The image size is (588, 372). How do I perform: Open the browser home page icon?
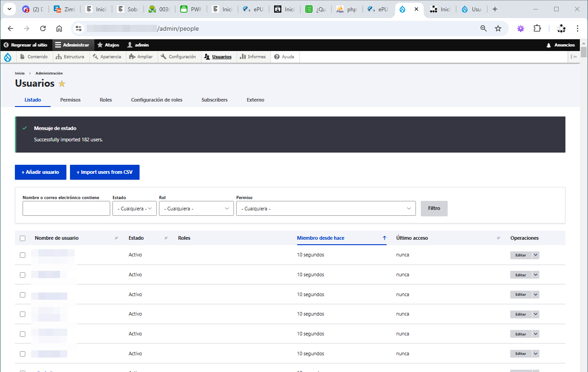click(x=59, y=28)
